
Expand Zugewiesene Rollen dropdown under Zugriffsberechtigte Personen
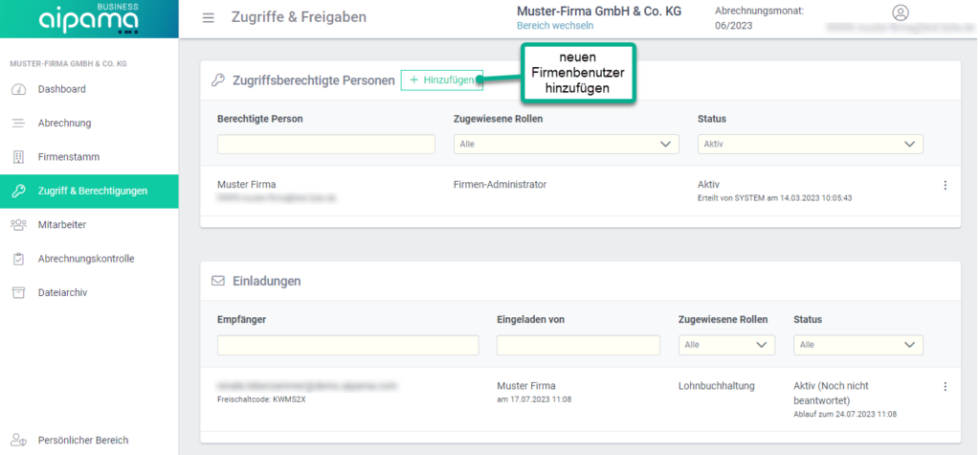pos(564,145)
